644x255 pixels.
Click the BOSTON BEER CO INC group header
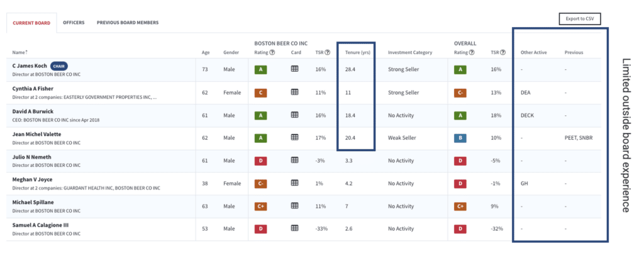[x=281, y=43]
